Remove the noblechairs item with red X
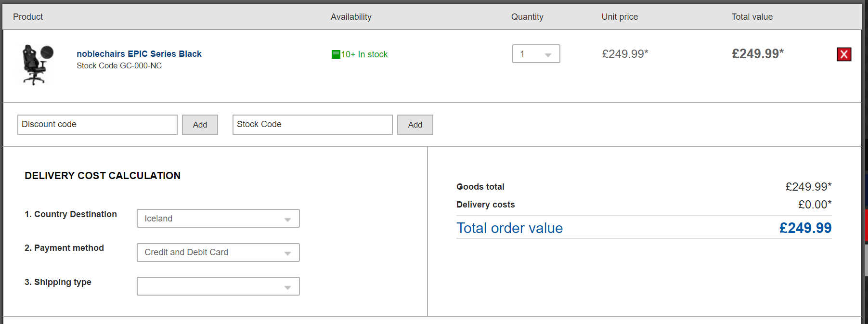 pos(843,54)
